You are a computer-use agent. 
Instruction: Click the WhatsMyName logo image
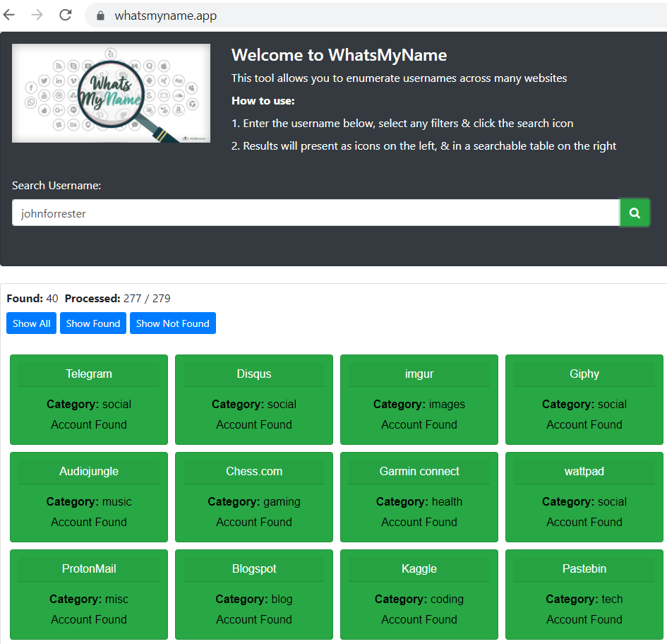coord(111,93)
